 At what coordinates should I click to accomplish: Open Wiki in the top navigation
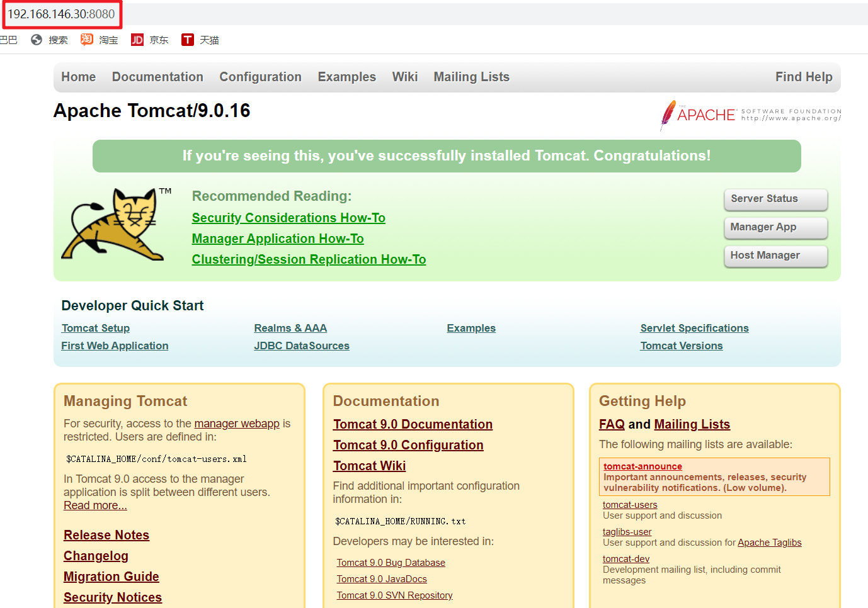(405, 77)
